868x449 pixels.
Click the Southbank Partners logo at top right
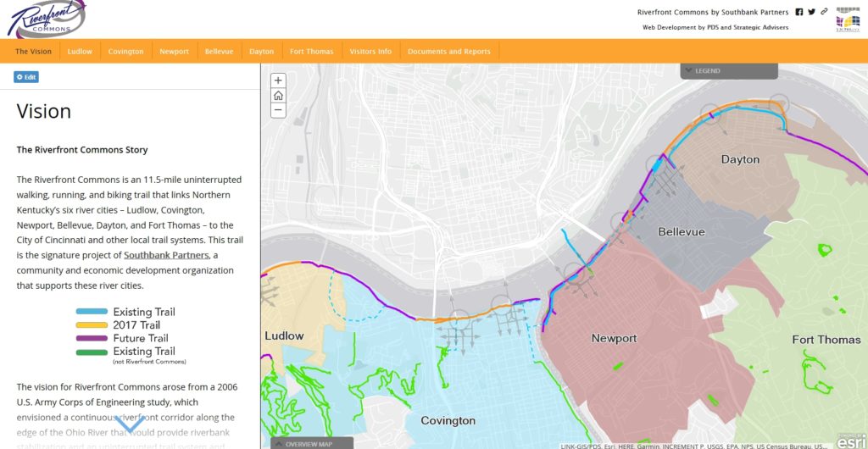click(x=848, y=19)
